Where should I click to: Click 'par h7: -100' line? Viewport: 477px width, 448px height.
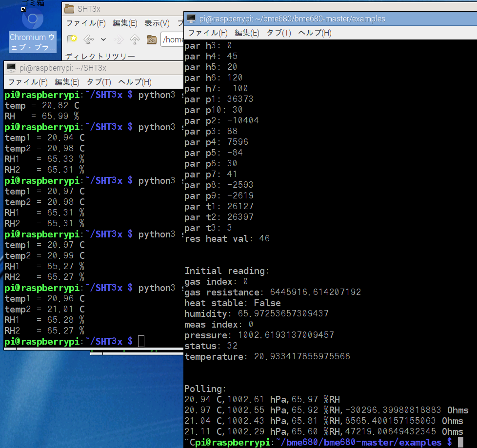click(216, 88)
